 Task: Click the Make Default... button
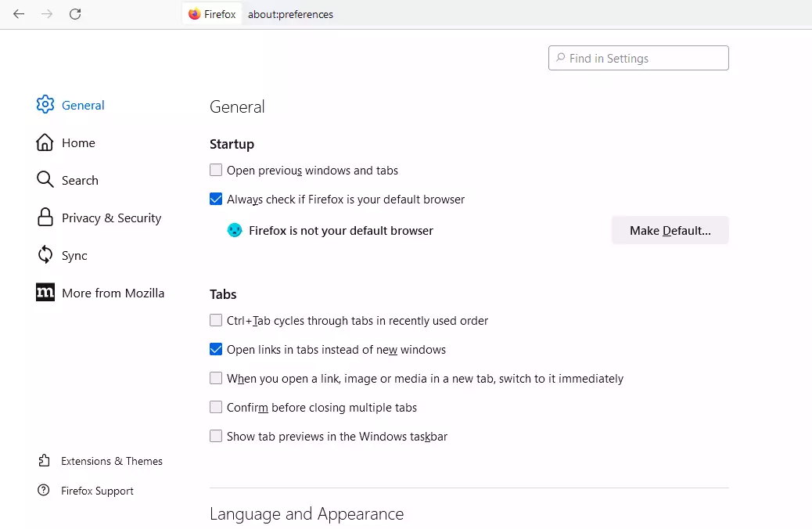point(670,230)
